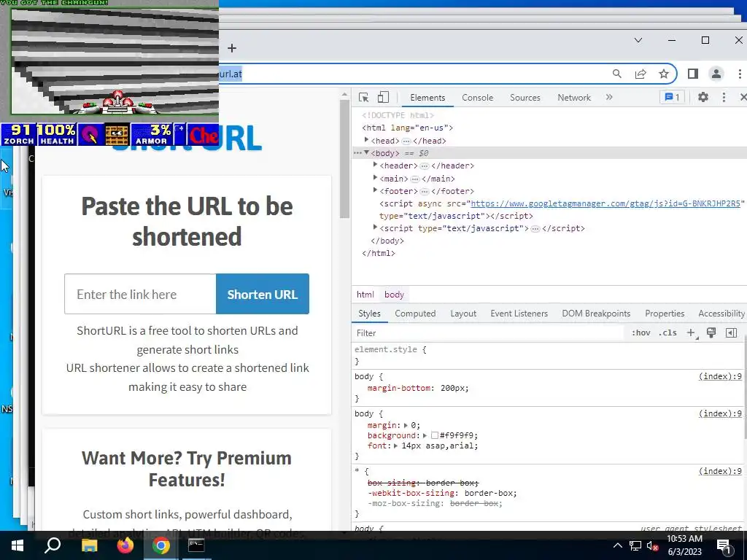Open DevTools three-dot customize menu
The width and height of the screenshot is (747, 560).
click(724, 97)
